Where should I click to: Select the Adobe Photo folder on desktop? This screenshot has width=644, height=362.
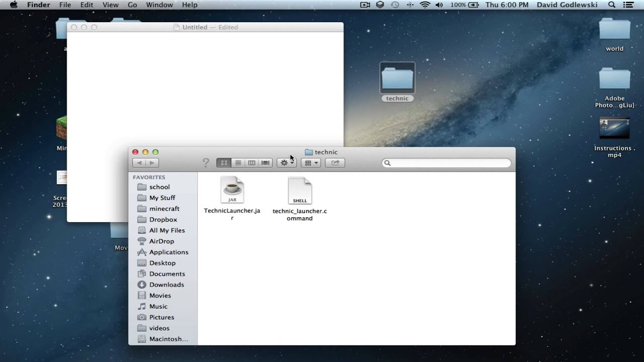tap(614, 79)
